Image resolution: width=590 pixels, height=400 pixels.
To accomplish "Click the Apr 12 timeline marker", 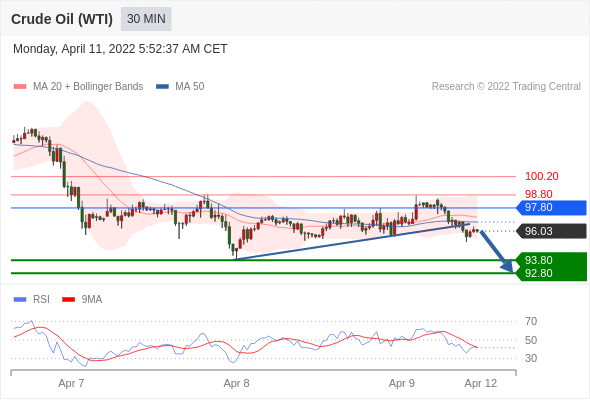I will (481, 383).
